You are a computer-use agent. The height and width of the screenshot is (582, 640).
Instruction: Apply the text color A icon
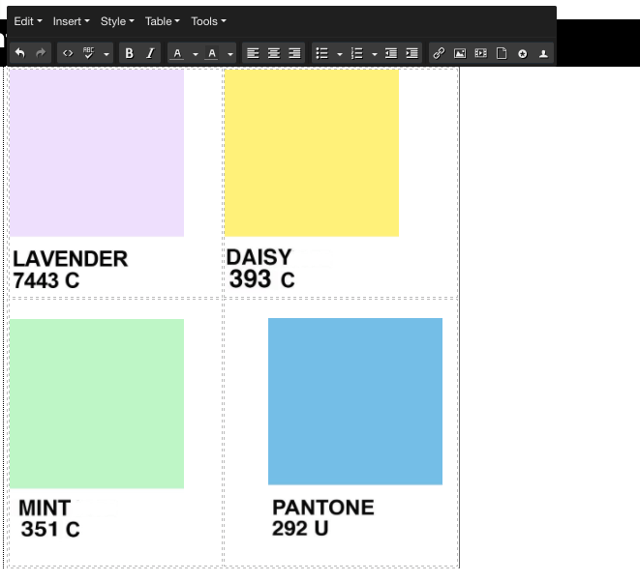coord(177,53)
